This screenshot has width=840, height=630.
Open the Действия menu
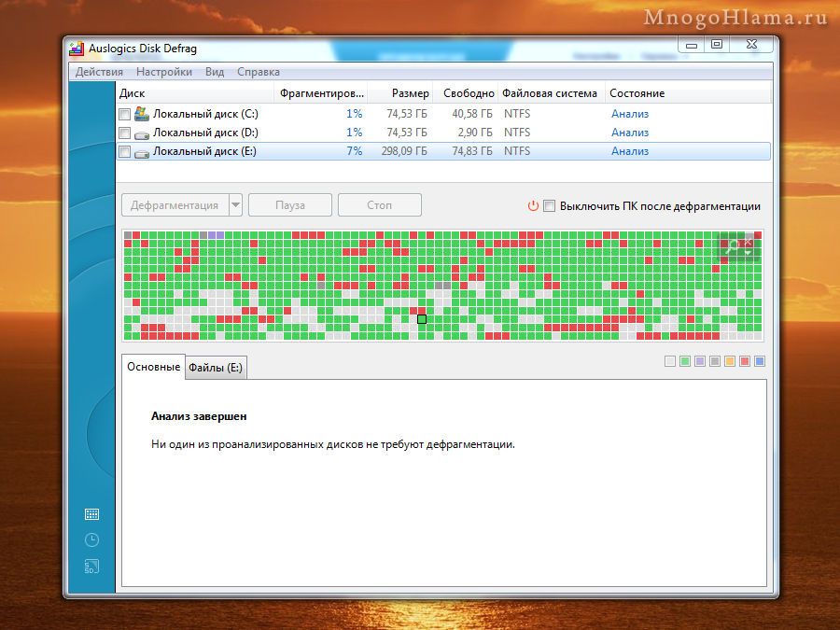[x=99, y=72]
